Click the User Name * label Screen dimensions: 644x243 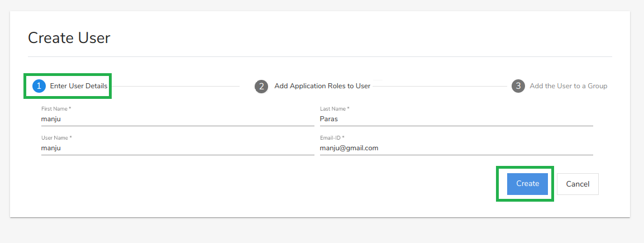click(56, 138)
